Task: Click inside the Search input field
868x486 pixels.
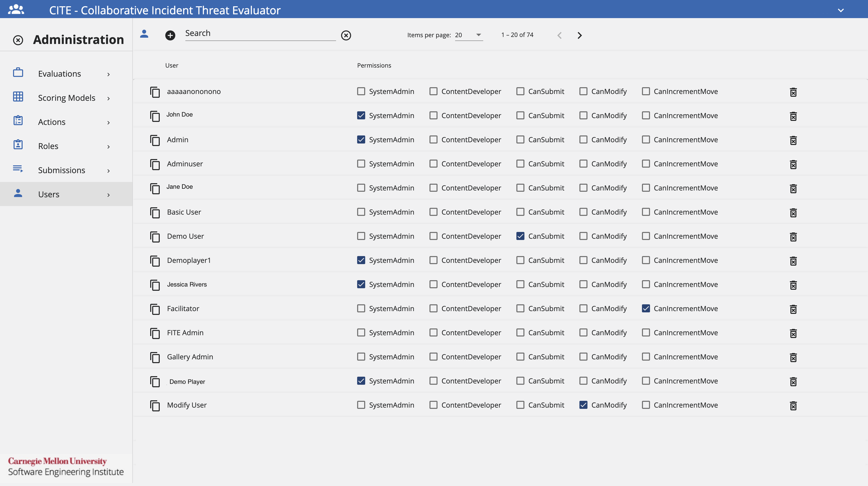Action: pyautogui.click(x=259, y=33)
